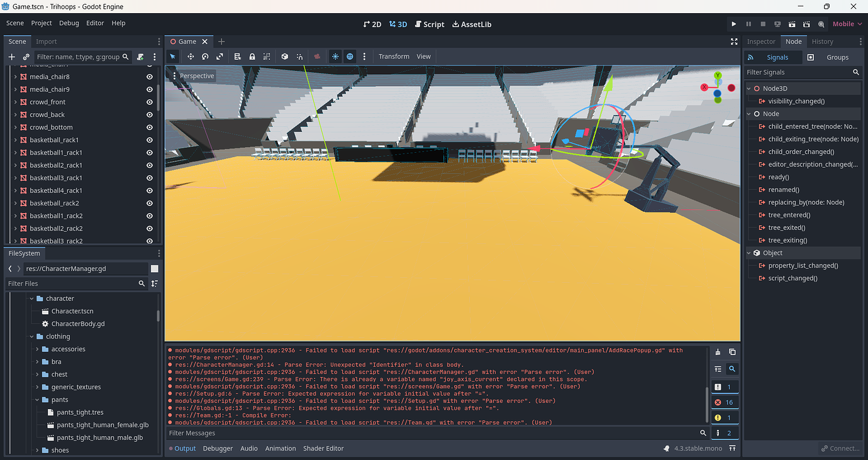Toggle use local space cube icon

(x=285, y=57)
